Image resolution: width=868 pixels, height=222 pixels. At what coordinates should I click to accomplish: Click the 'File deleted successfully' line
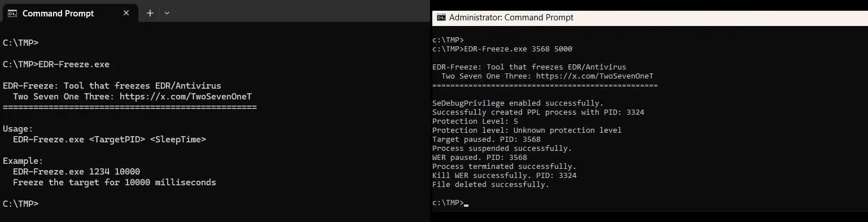[x=490, y=184]
